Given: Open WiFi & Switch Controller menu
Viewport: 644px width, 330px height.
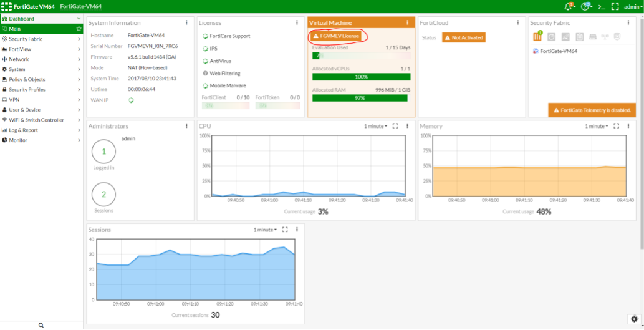Looking at the screenshot, I should 42,120.
